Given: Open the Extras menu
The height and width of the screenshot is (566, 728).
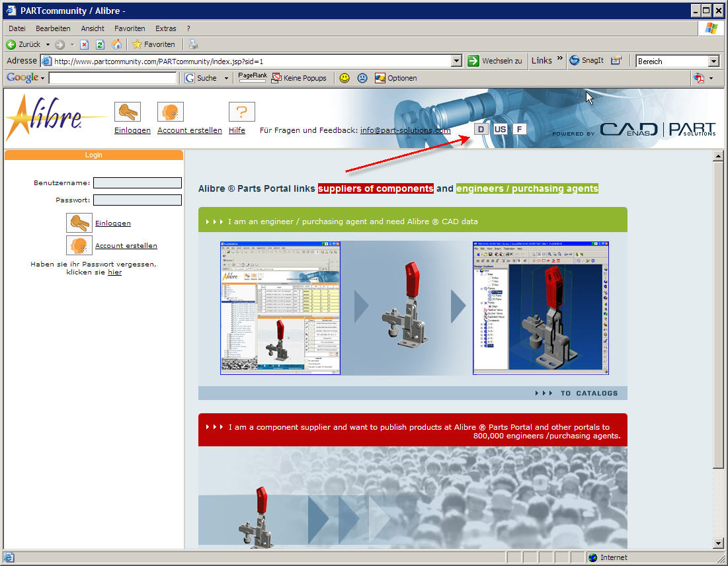Looking at the screenshot, I should (x=166, y=28).
